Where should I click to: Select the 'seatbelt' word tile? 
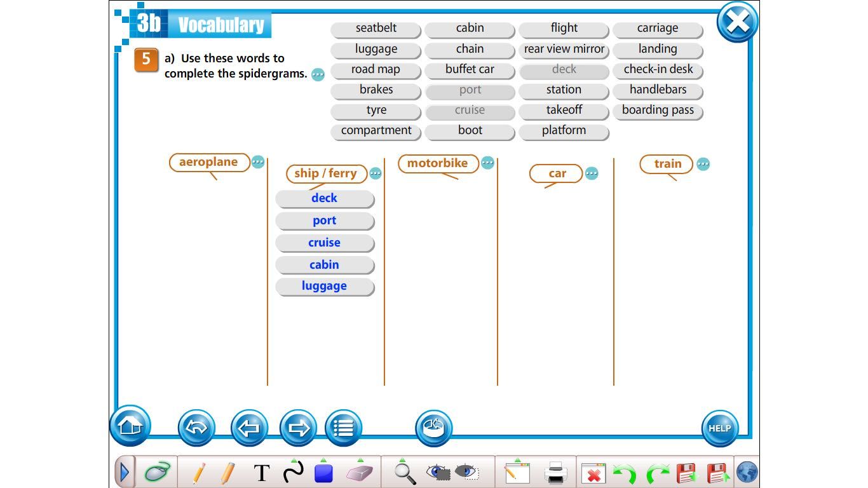coord(376,29)
